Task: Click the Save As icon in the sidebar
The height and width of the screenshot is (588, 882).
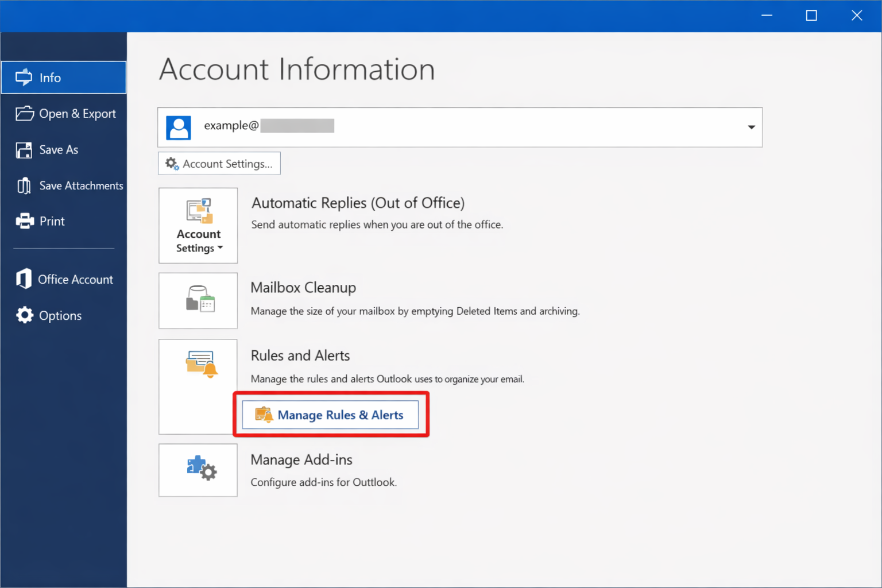Action: [x=24, y=149]
